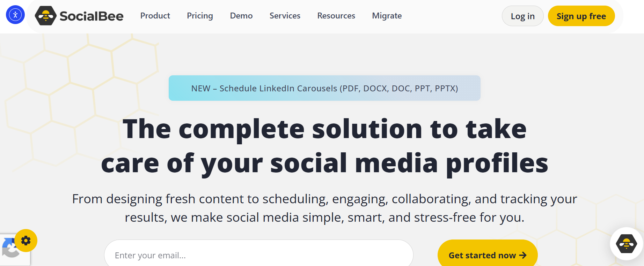Click the Log in button

tap(522, 16)
